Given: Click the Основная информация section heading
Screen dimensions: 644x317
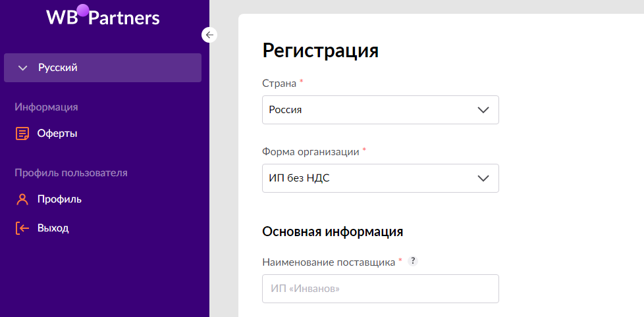Looking at the screenshot, I should point(333,232).
